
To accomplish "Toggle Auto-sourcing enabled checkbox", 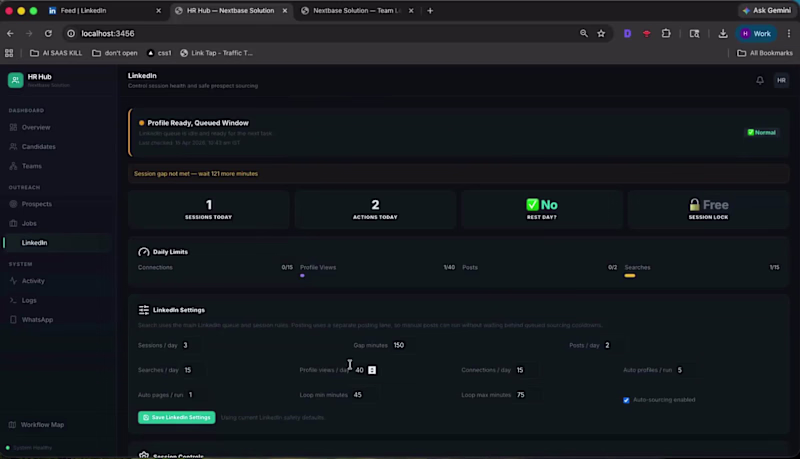I will pos(626,400).
